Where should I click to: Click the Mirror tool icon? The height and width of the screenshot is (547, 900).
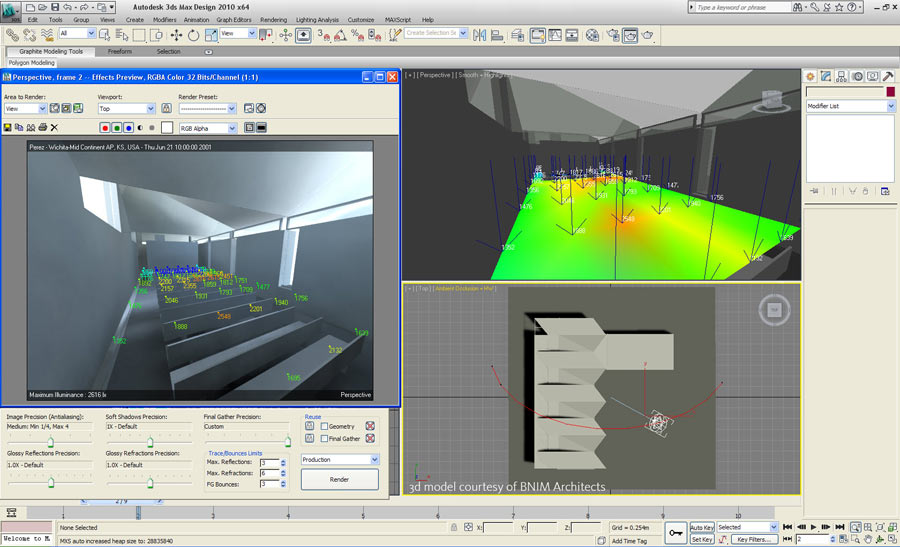(x=479, y=34)
